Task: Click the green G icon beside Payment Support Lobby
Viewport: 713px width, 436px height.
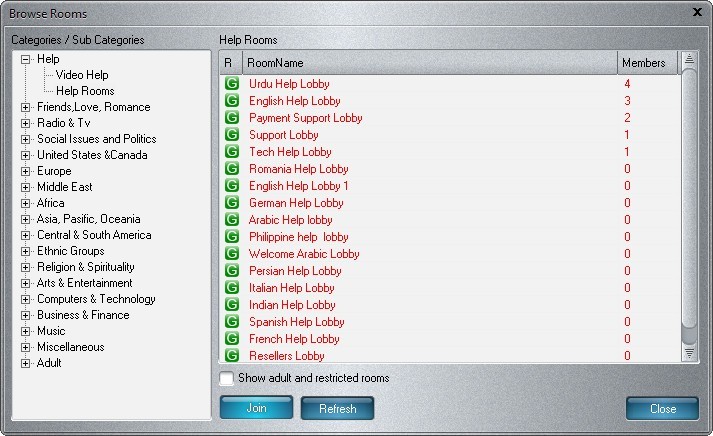Action: click(232, 118)
